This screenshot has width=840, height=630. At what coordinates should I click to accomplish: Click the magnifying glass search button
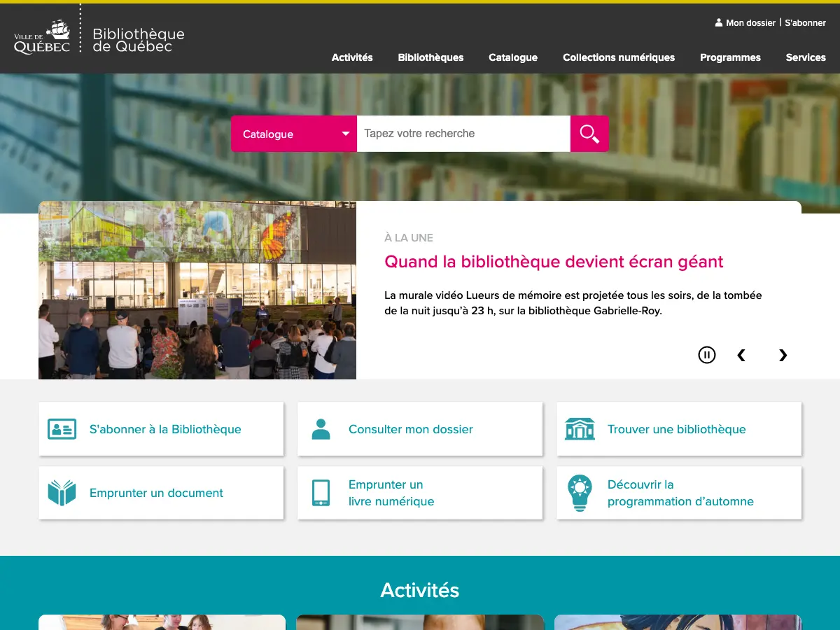click(589, 134)
